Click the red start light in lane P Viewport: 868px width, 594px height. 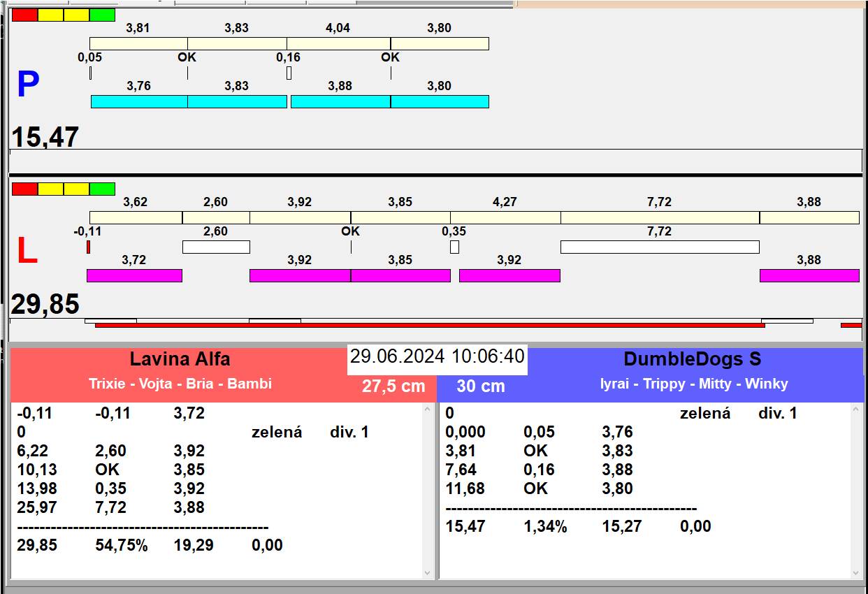(25, 15)
